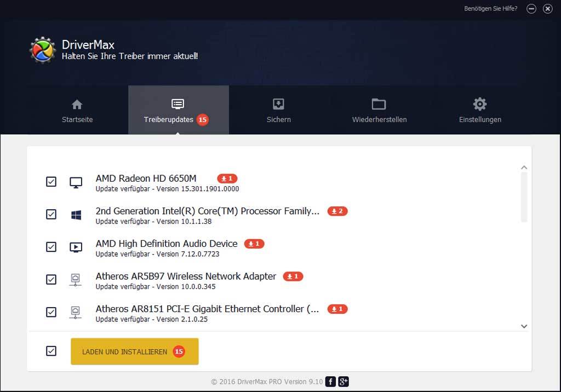Click the media player icon for AMD Audio
The image size is (561, 392).
pyautogui.click(x=76, y=247)
